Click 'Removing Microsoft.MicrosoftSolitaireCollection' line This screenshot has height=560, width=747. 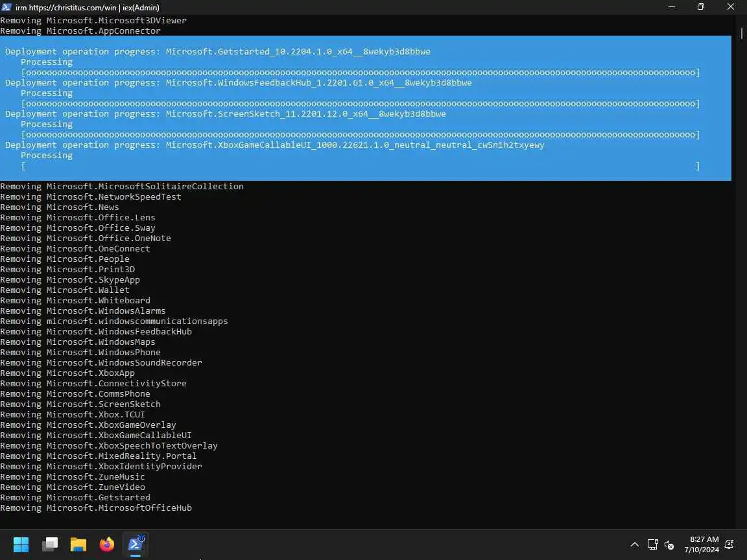pyautogui.click(x=122, y=186)
